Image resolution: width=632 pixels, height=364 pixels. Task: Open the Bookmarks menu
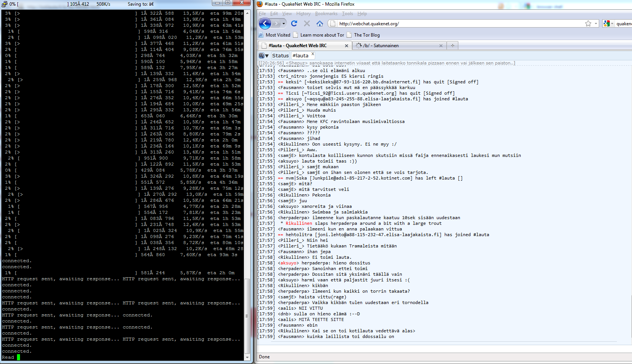(326, 14)
